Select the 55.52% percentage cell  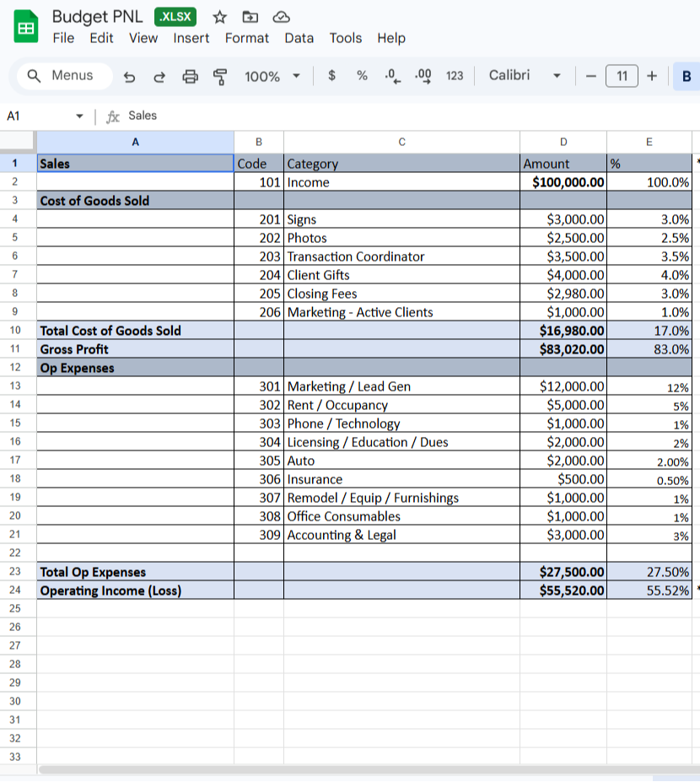[x=649, y=591]
